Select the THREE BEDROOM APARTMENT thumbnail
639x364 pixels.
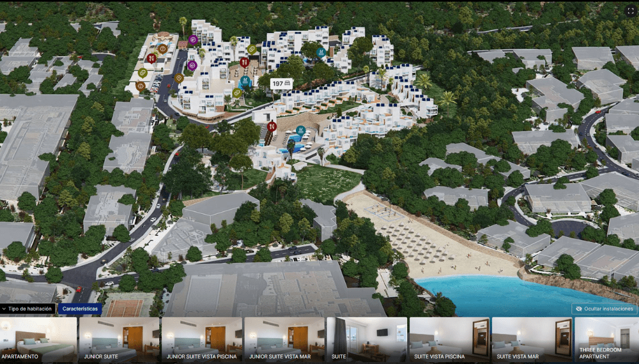pyautogui.click(x=607, y=340)
